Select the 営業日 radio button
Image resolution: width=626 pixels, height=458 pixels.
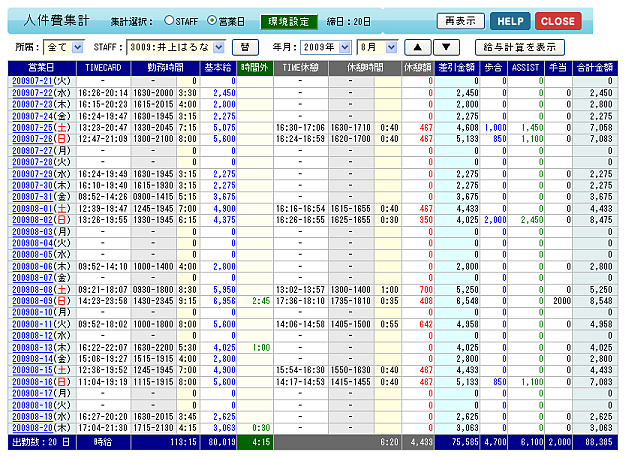pyautogui.click(x=212, y=20)
